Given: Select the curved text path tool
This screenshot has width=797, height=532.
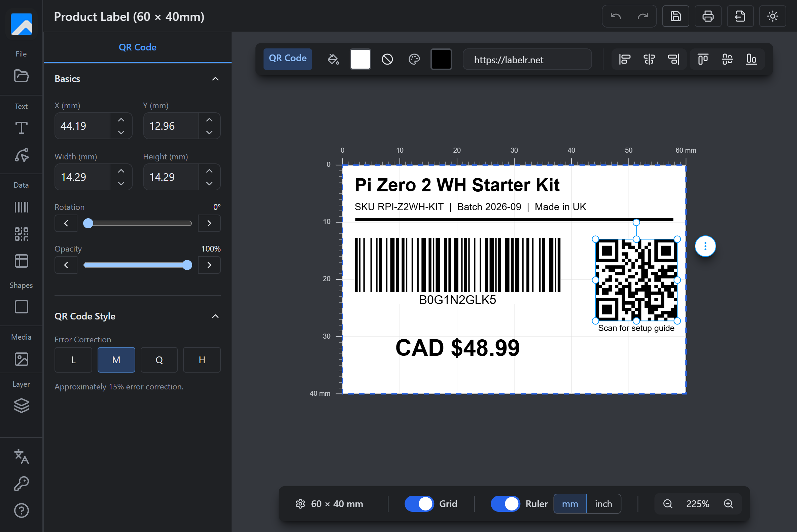Looking at the screenshot, I should tap(22, 155).
